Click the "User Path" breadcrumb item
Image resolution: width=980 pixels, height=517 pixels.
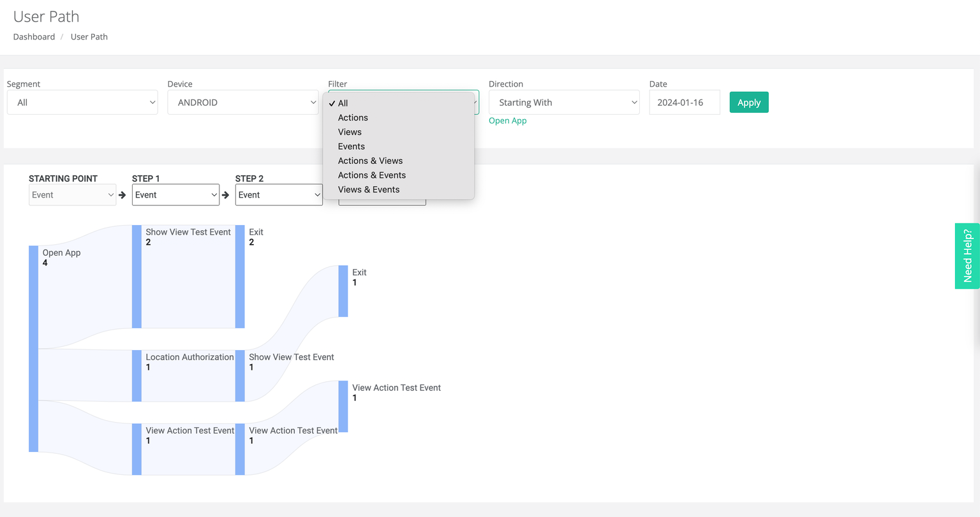[x=89, y=36]
